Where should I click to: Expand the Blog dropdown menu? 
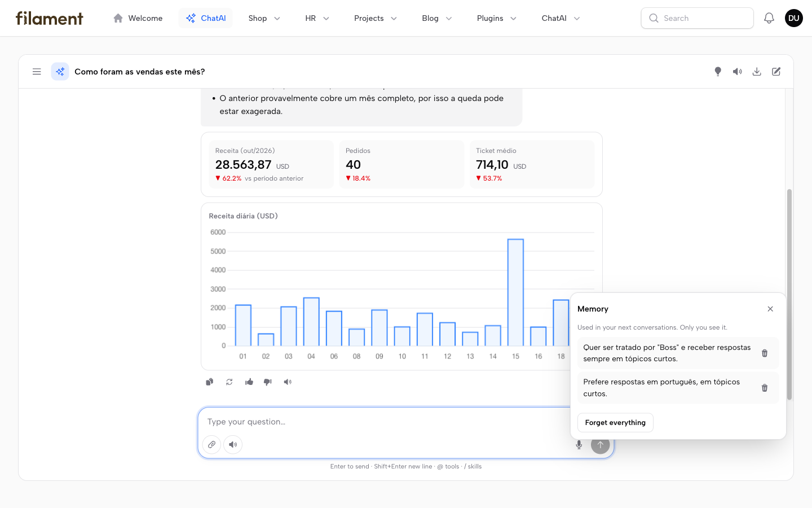437,18
